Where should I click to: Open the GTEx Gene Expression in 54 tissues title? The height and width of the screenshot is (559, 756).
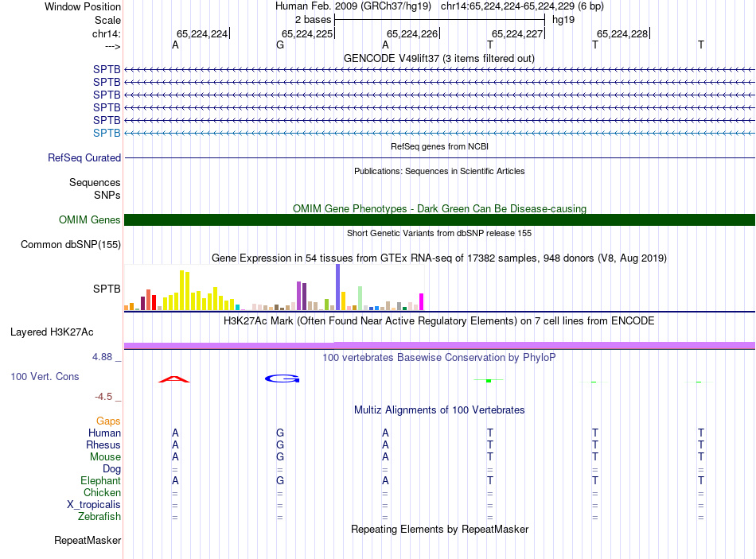(x=438, y=258)
